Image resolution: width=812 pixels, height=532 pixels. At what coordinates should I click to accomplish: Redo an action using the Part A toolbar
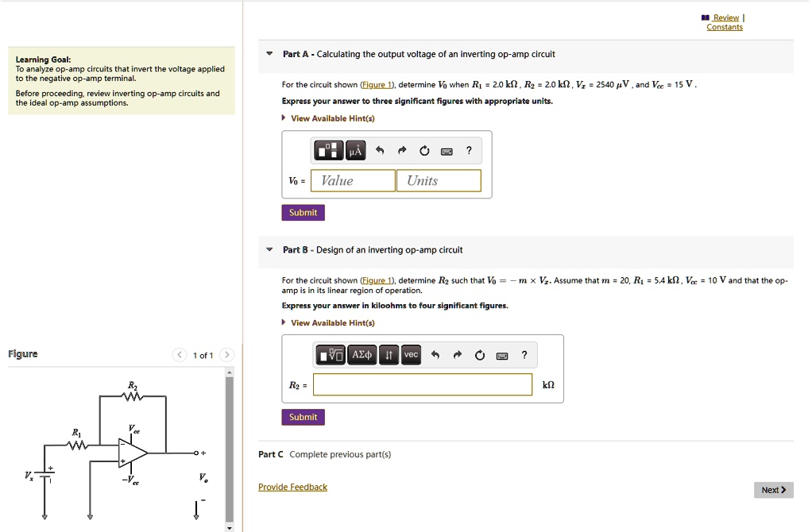pyautogui.click(x=401, y=150)
